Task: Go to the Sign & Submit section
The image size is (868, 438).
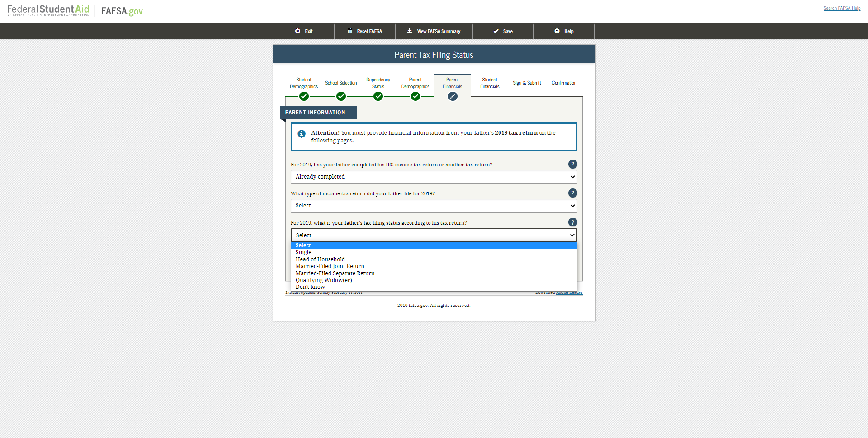Action: point(527,83)
